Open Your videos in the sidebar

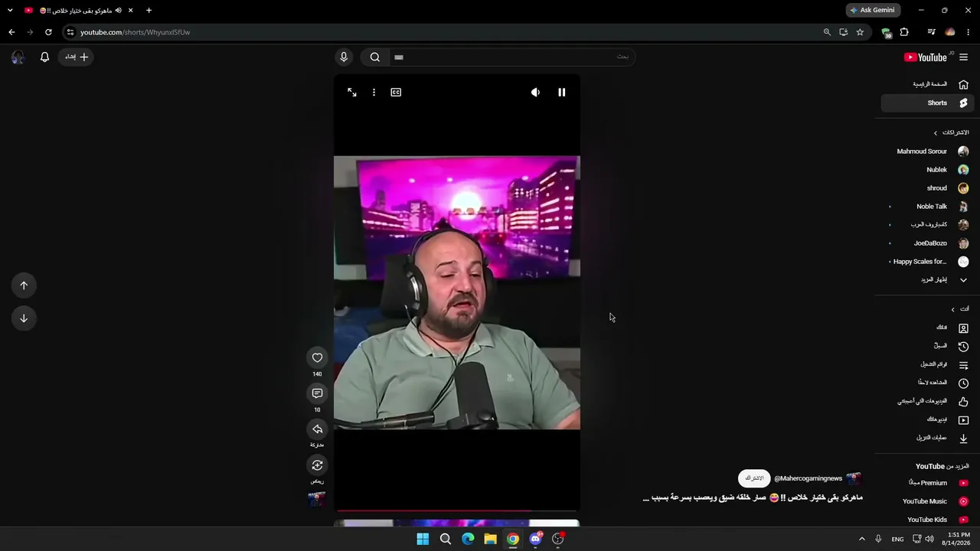pyautogui.click(x=926, y=419)
